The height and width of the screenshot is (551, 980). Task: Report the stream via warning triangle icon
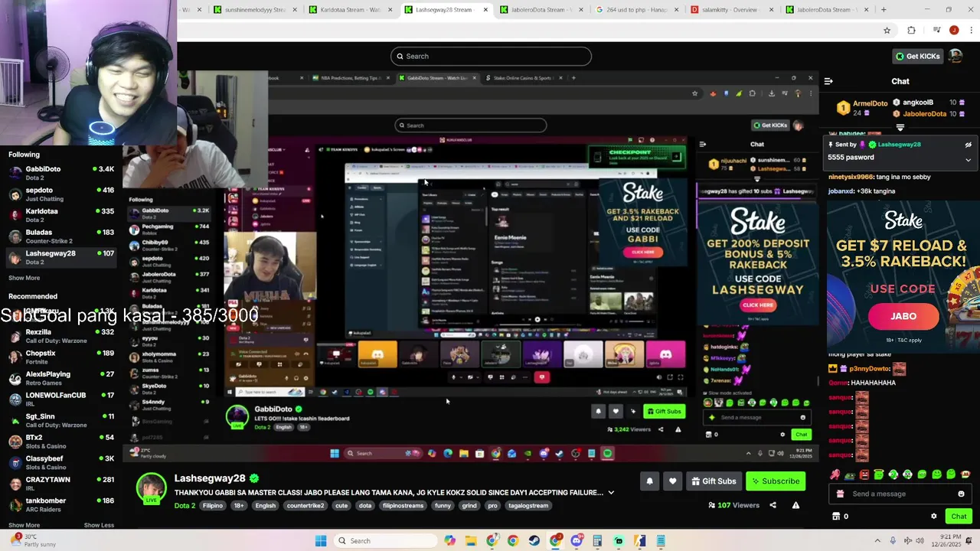pos(795,505)
